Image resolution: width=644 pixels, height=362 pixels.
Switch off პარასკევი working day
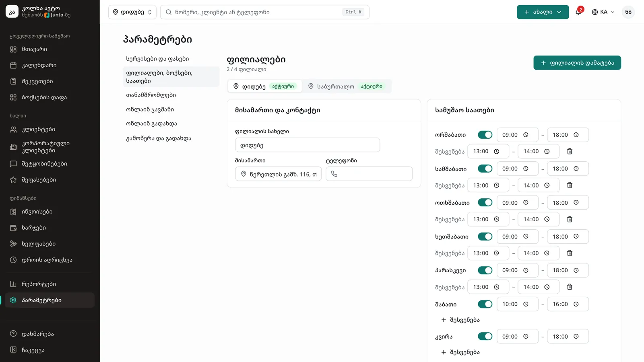click(x=485, y=270)
